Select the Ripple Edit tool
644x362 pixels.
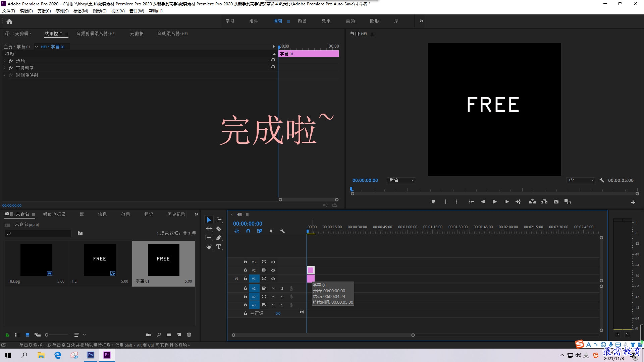pyautogui.click(x=209, y=229)
